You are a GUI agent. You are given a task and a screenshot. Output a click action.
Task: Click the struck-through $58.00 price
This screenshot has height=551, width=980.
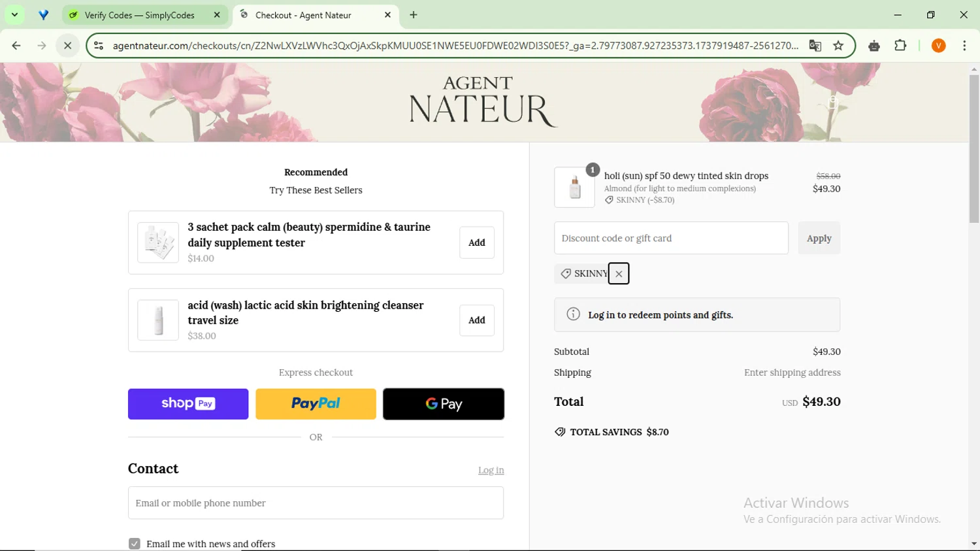click(828, 176)
